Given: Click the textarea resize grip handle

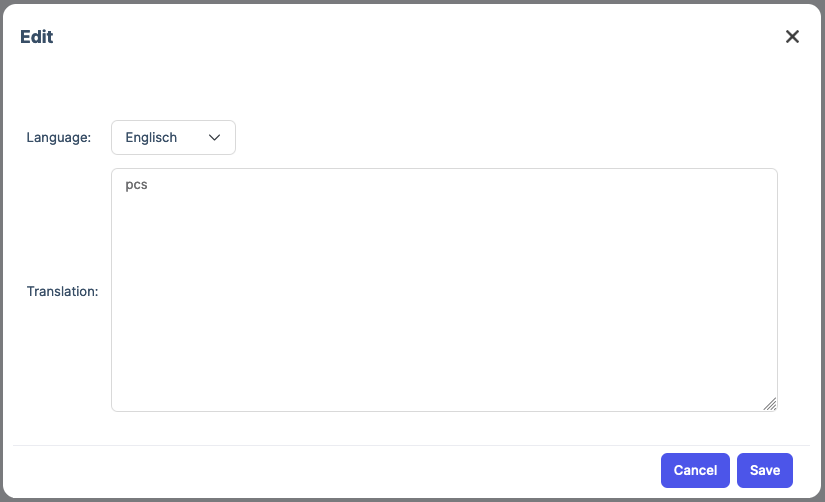Looking at the screenshot, I should pyautogui.click(x=769, y=403).
